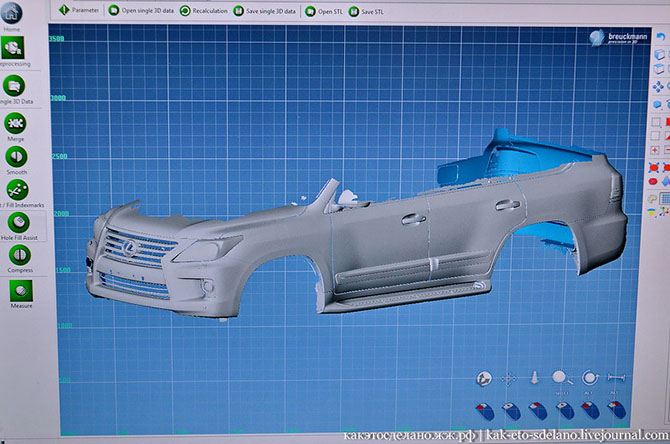Viewport: 670px width, 444px height.
Task: Select the second cube view icon
Action: (659, 69)
